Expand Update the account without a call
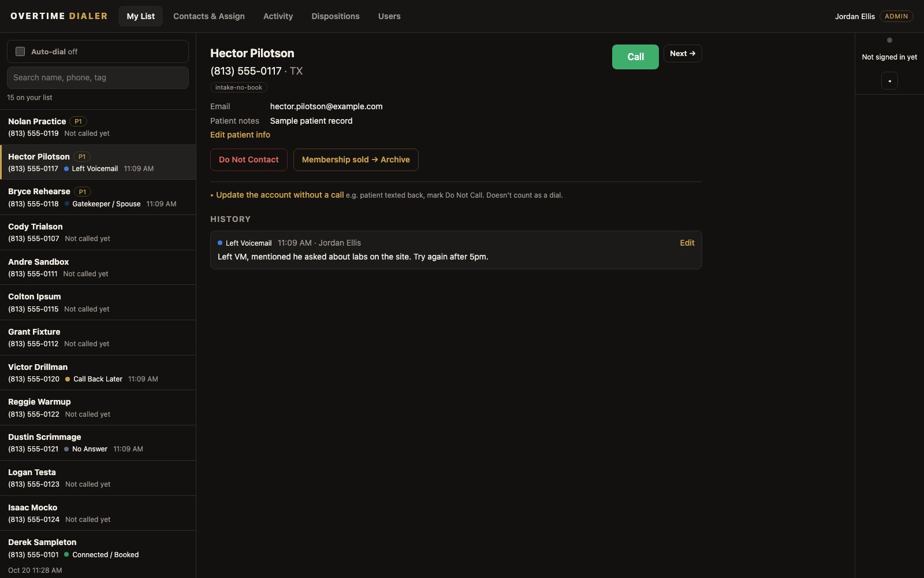 point(277,195)
